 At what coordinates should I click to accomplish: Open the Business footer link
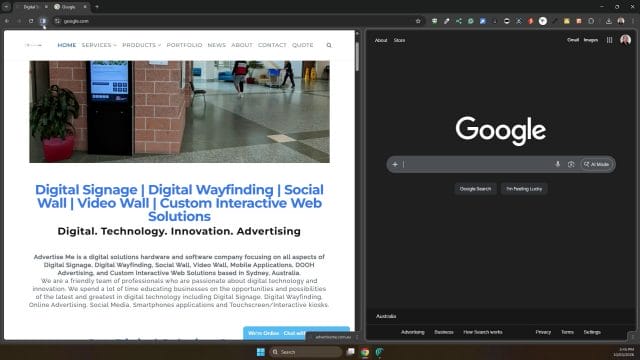tap(444, 332)
